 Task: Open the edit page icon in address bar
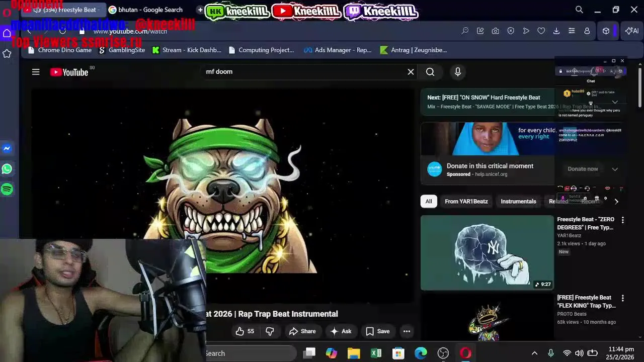[480, 31]
